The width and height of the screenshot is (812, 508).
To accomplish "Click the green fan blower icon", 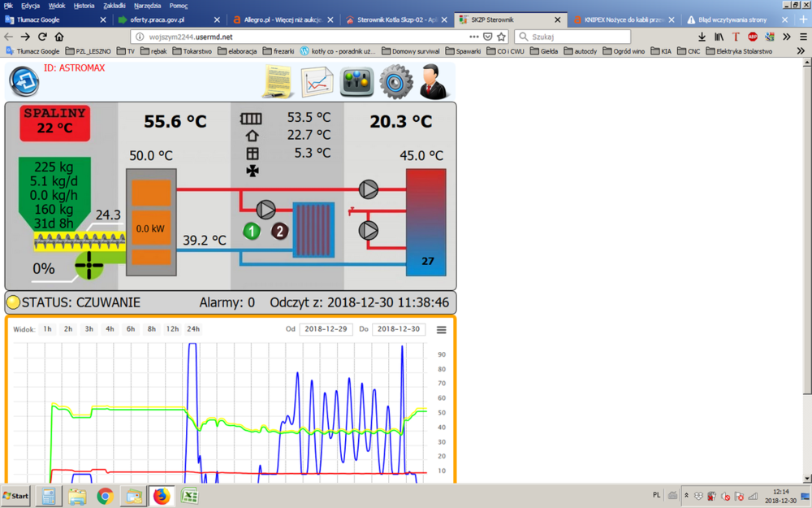I will click(x=89, y=265).
